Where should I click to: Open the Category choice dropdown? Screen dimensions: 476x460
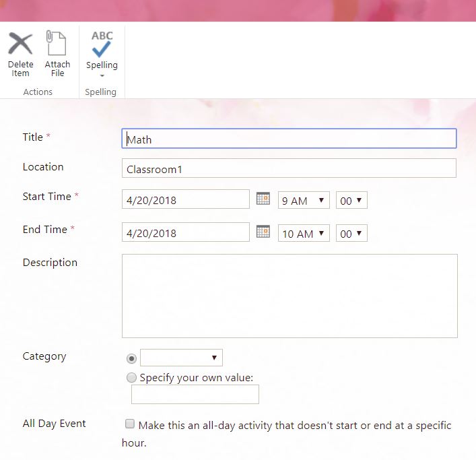coord(181,358)
